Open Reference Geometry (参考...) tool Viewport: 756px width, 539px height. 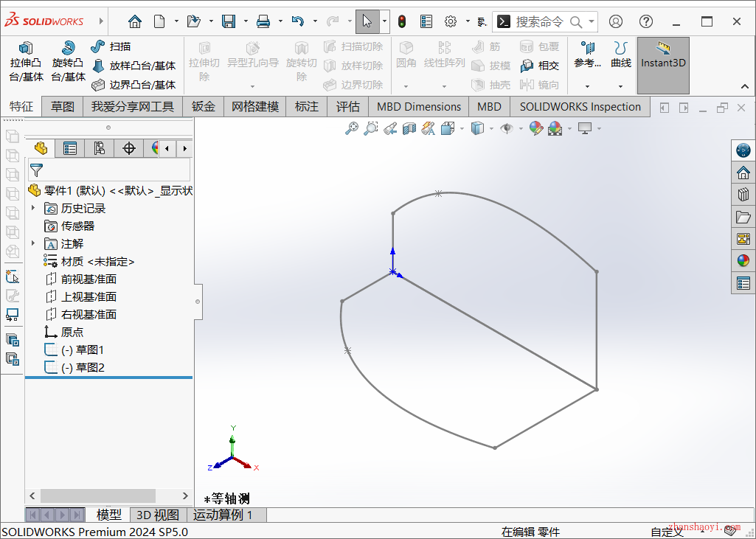587,54
